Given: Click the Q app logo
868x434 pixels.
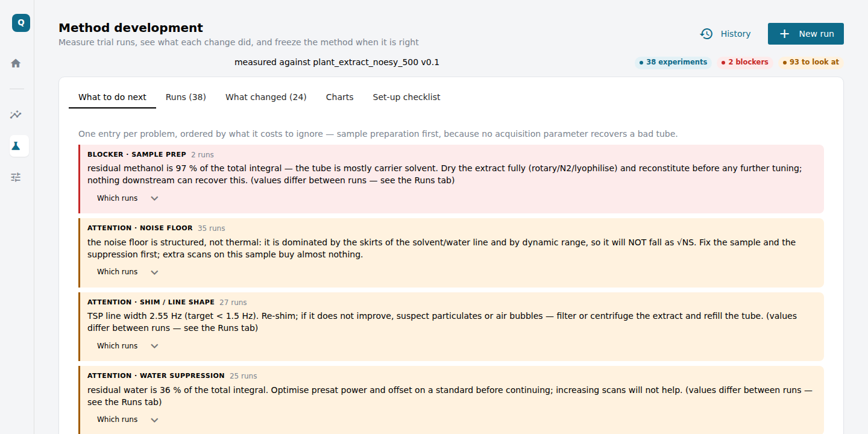Looking at the screenshot, I should click(x=21, y=23).
